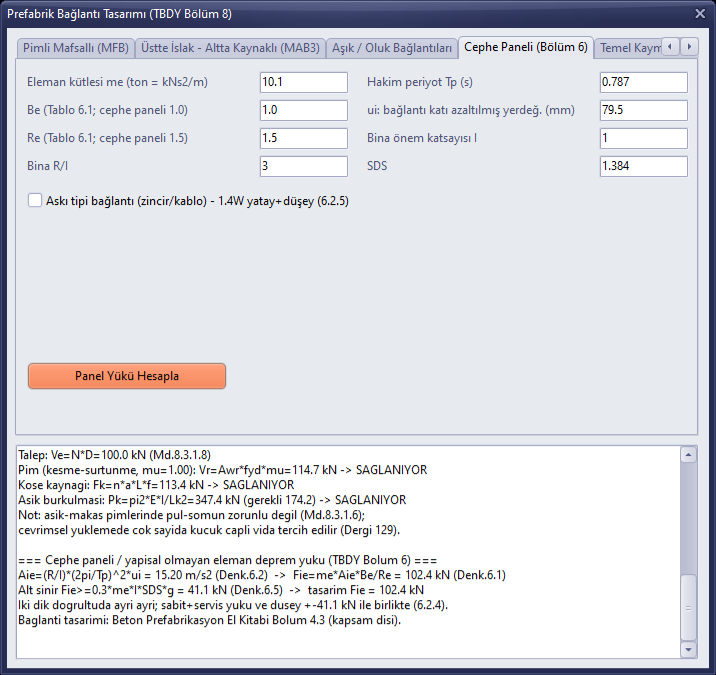The width and height of the screenshot is (716, 675).
Task: Click into the Bina R/I input field
Action: (304, 166)
